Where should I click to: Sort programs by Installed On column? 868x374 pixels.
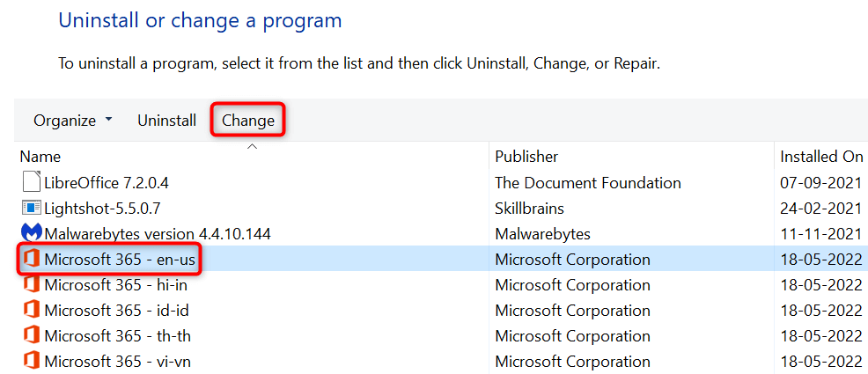pos(820,157)
